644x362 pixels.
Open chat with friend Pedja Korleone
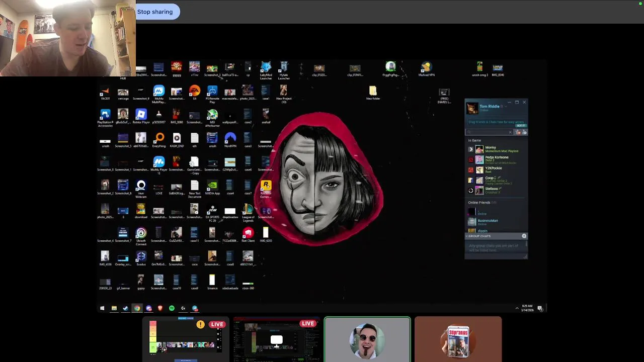point(497,159)
